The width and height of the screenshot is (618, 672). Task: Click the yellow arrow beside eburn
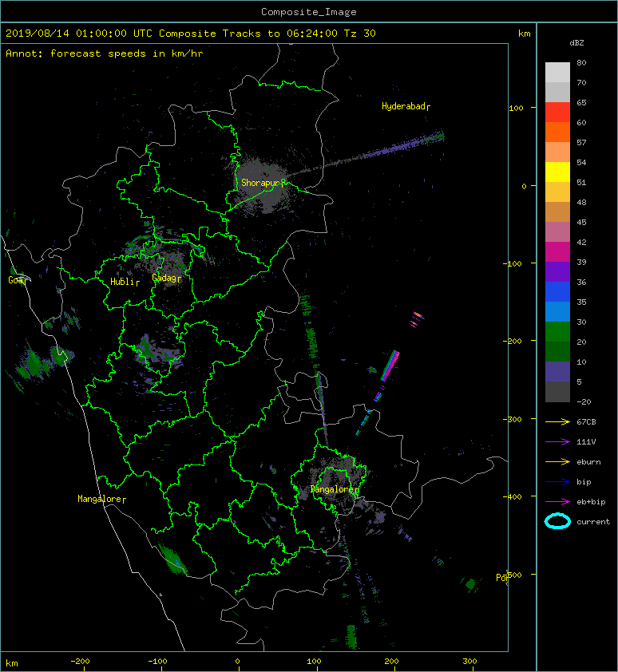click(557, 462)
